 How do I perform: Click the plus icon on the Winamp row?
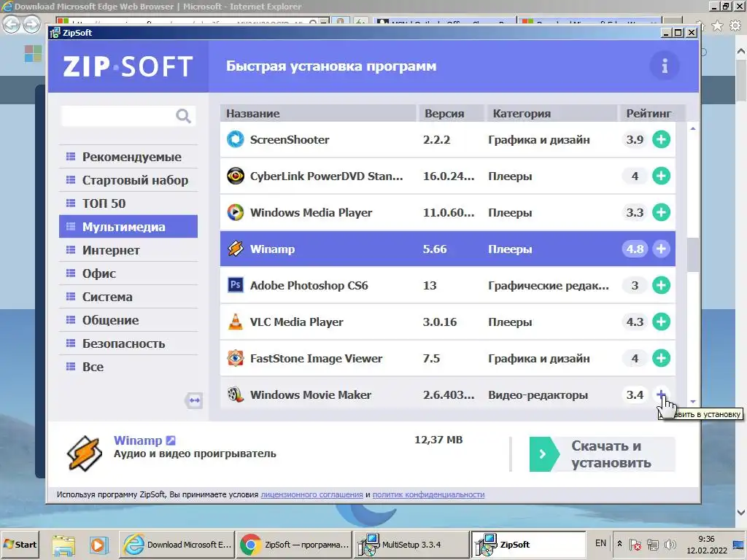pyautogui.click(x=661, y=249)
